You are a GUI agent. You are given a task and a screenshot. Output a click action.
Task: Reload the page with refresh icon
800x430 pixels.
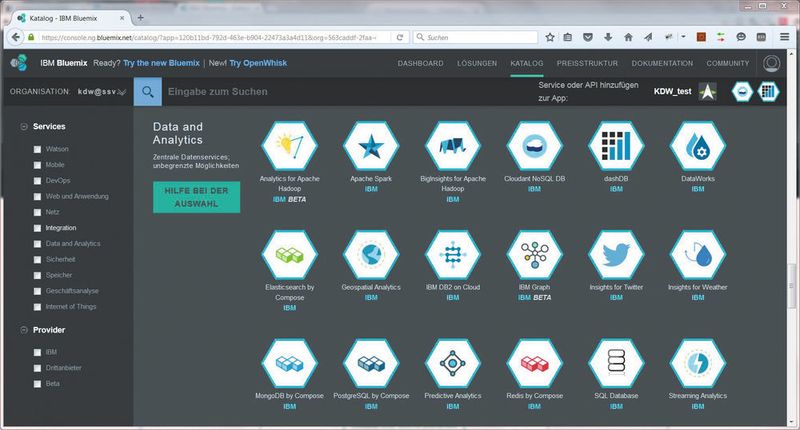[400, 37]
